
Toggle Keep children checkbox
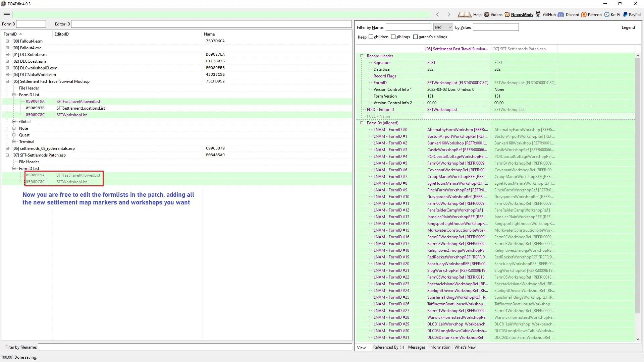click(371, 37)
